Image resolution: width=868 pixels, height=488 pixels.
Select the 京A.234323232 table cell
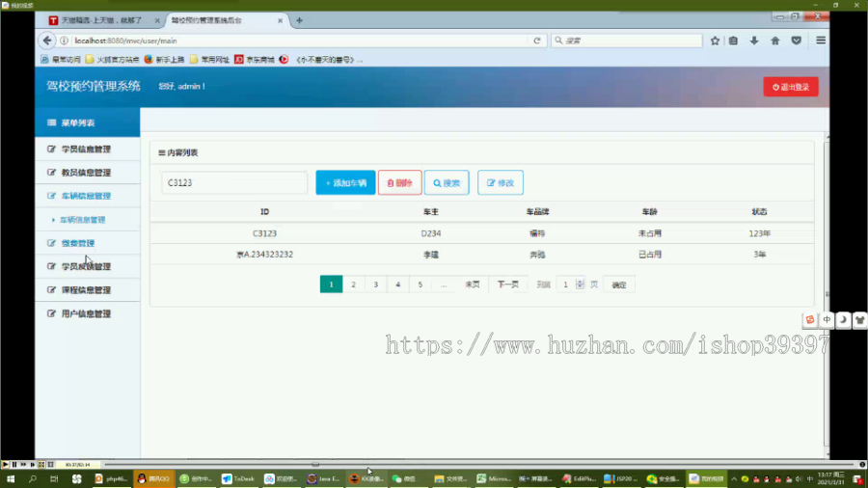[264, 255]
